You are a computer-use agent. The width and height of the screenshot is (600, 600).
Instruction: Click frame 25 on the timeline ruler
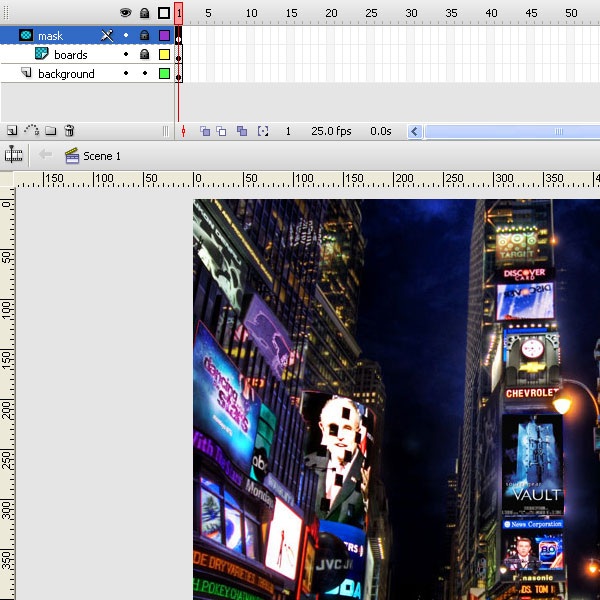[x=371, y=13]
